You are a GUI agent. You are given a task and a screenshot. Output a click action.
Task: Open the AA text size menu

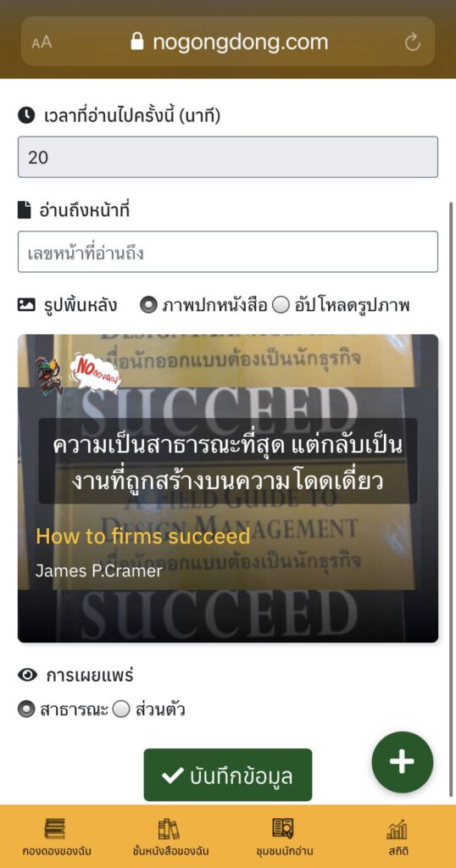pos(42,42)
